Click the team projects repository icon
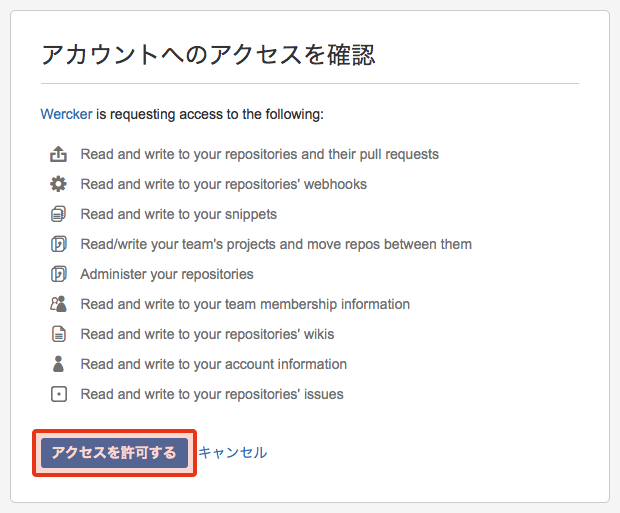The height and width of the screenshot is (513, 620). (58, 244)
